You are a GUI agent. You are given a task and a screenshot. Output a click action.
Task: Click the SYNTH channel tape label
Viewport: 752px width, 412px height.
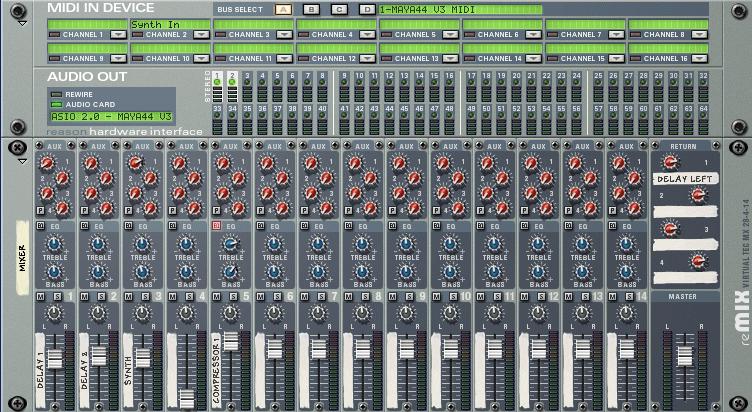click(128, 371)
